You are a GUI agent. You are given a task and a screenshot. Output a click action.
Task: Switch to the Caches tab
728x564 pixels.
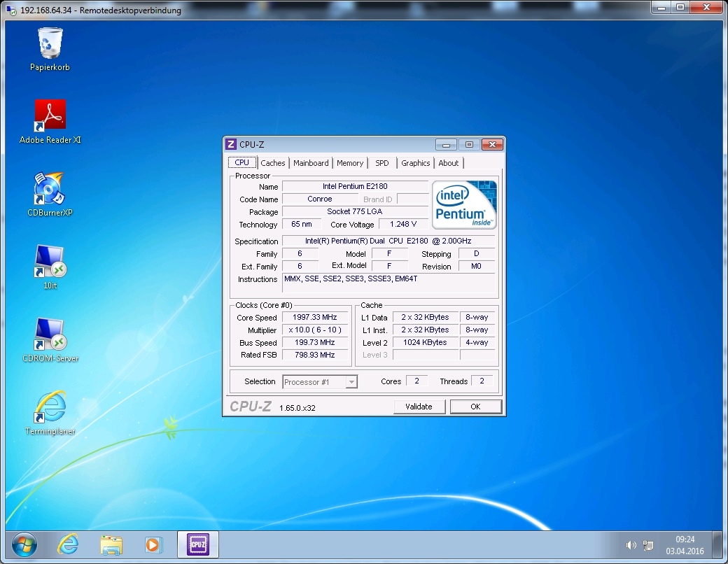[272, 163]
